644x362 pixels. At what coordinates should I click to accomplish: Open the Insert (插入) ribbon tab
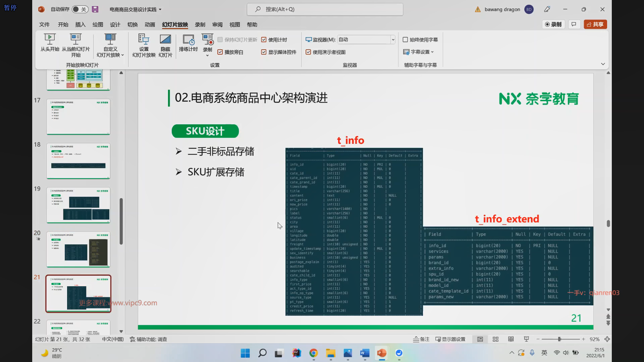[80, 24]
